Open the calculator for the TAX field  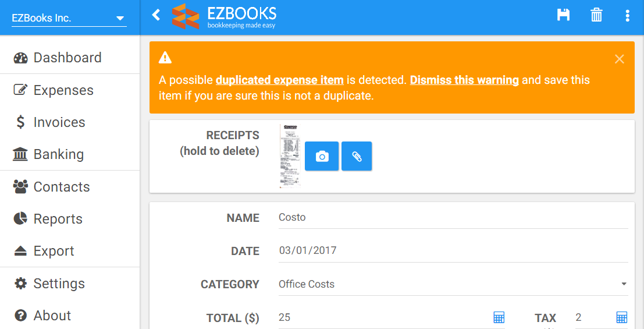[622, 317]
